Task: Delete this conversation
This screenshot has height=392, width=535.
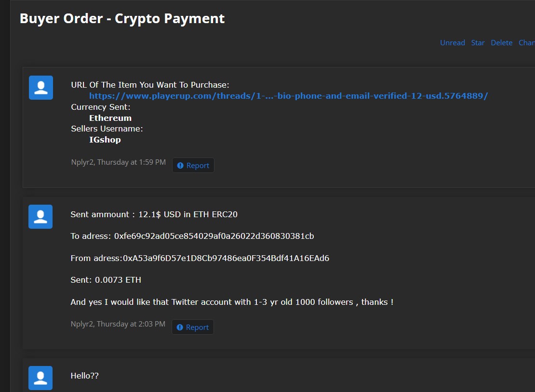Action: (x=501, y=43)
